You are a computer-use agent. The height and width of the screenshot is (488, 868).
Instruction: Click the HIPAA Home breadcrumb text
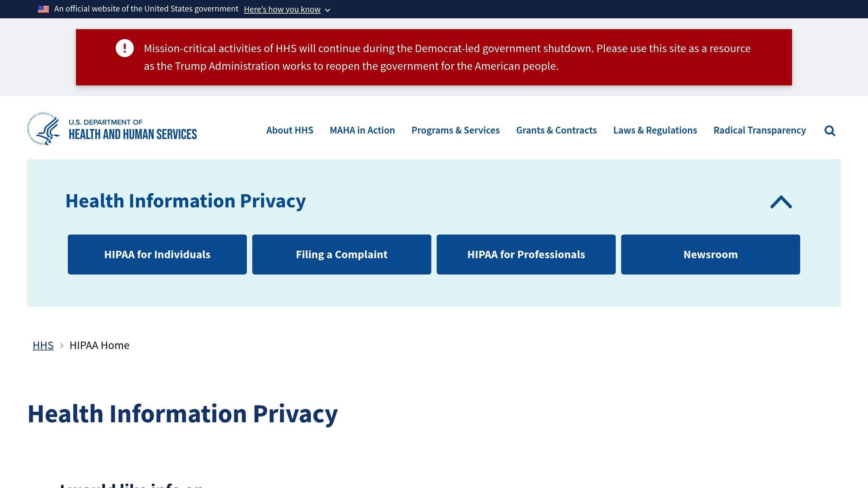[100, 345]
